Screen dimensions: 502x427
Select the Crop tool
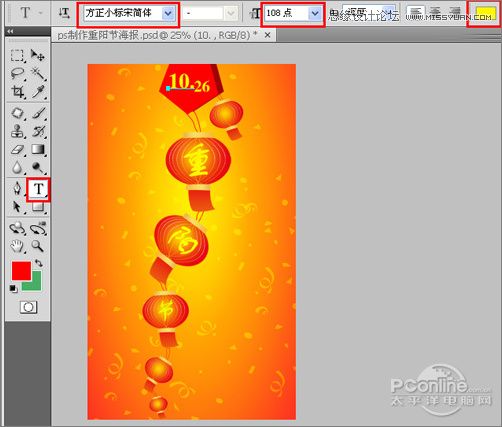pos(17,91)
